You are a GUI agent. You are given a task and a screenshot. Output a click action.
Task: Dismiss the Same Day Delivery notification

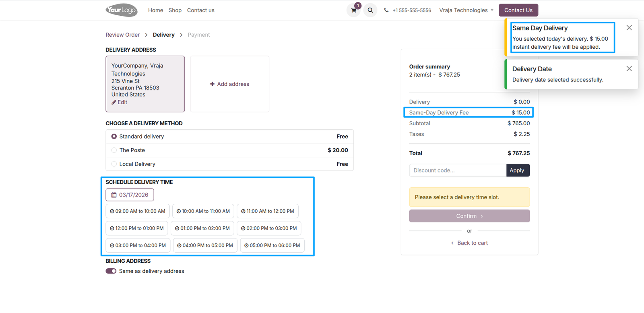click(629, 28)
